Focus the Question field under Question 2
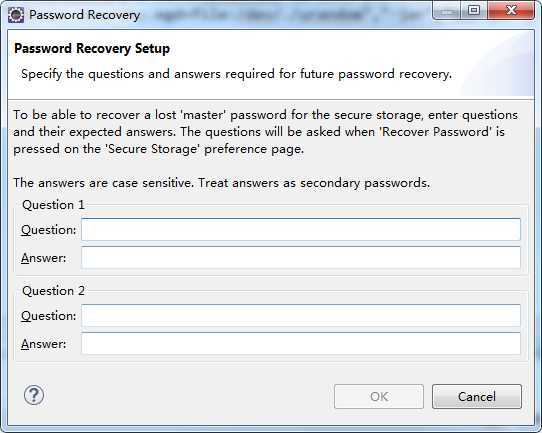The width and height of the screenshot is (542, 433). 301,316
